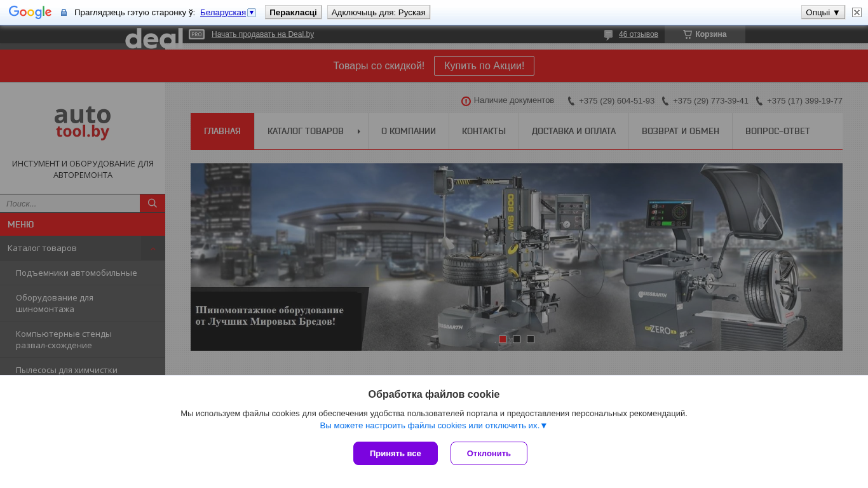Open the Опцыі options dropdown
Viewport: 868px width, 488px height.
tap(823, 12)
